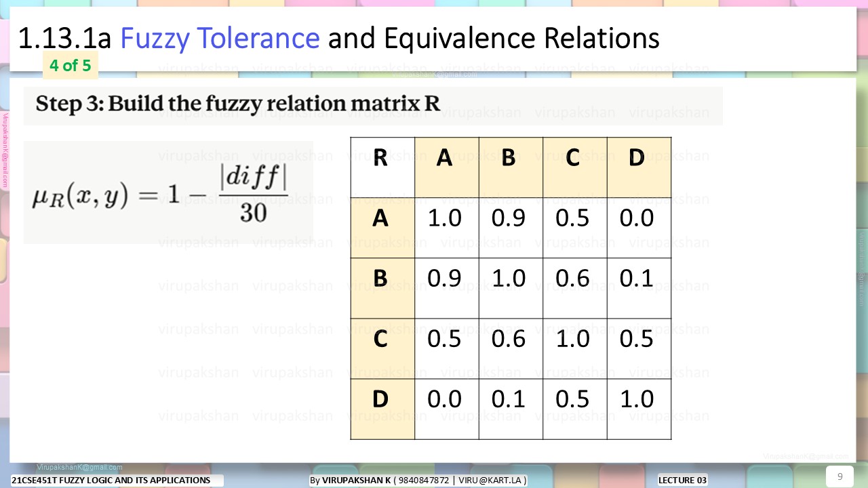
Task: Select row header 'C' in the matrix
Action: tap(382, 348)
